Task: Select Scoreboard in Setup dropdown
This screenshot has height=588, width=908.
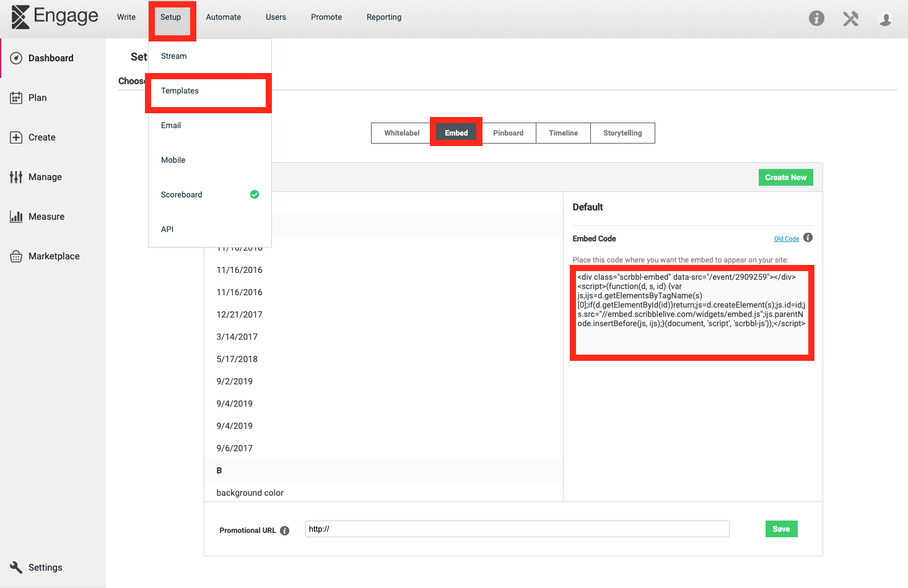Action: tap(210, 195)
